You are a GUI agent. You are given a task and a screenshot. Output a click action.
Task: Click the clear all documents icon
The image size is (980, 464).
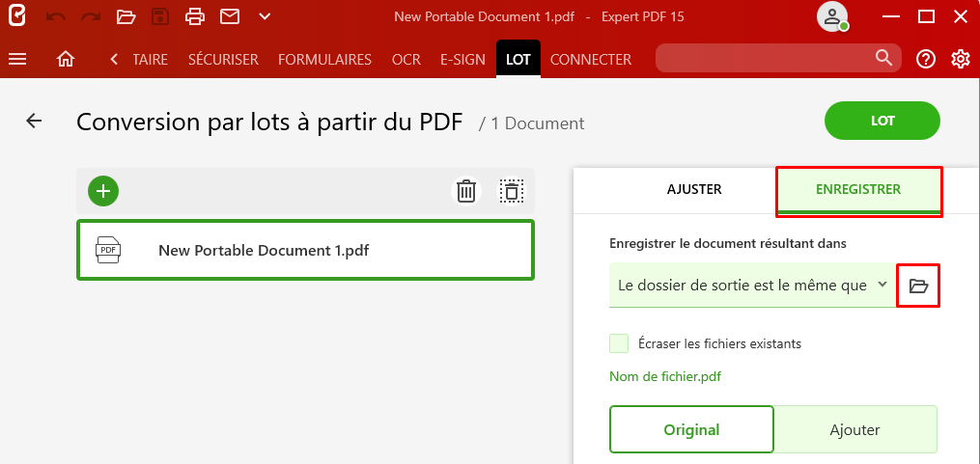(512, 190)
